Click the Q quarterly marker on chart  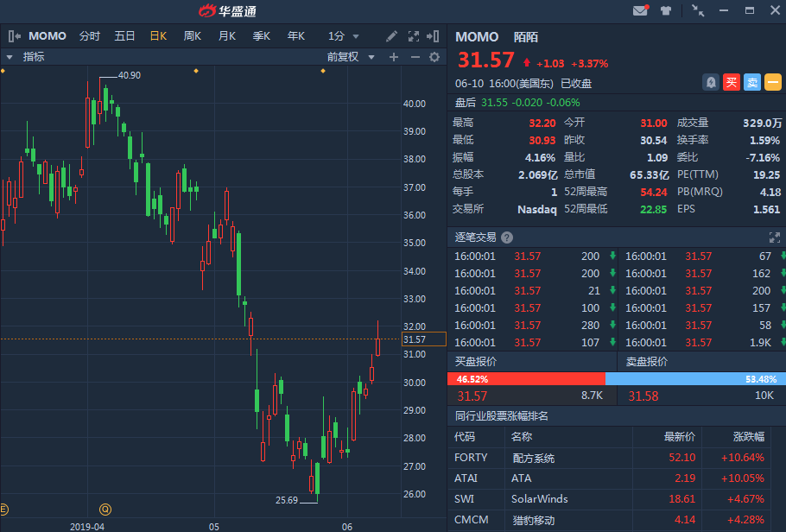(105, 510)
